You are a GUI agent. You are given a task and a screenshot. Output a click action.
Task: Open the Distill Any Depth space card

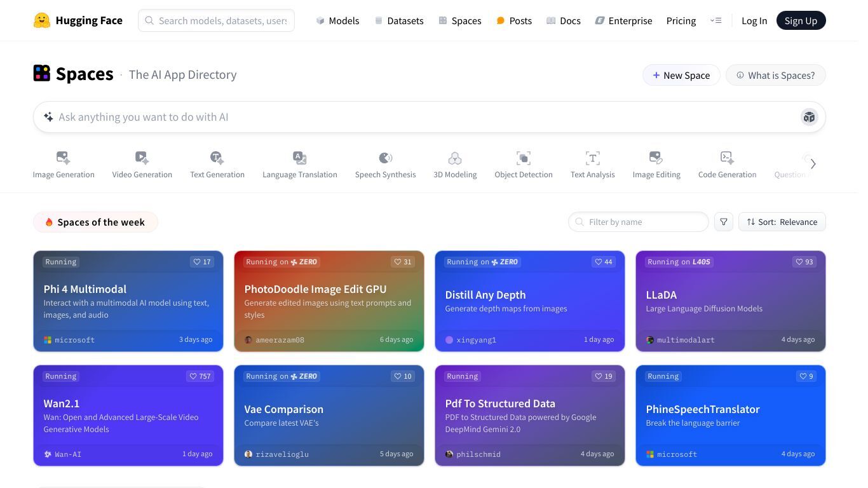point(530,301)
